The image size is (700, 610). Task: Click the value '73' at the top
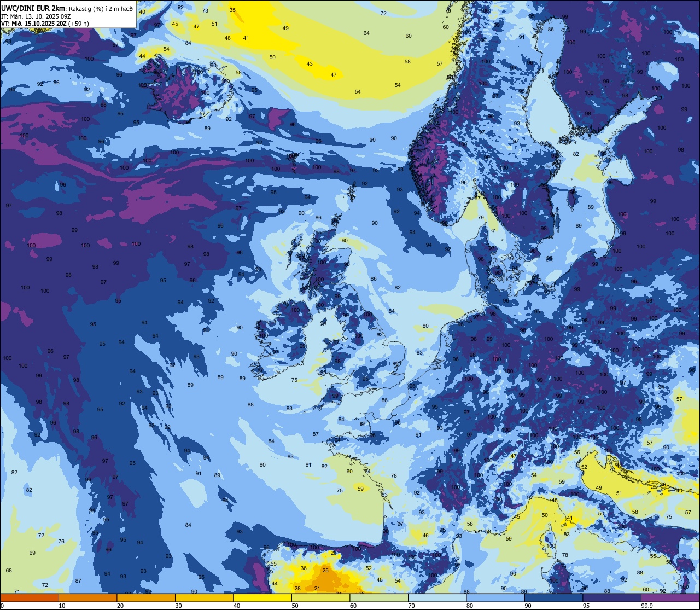coord(205,11)
